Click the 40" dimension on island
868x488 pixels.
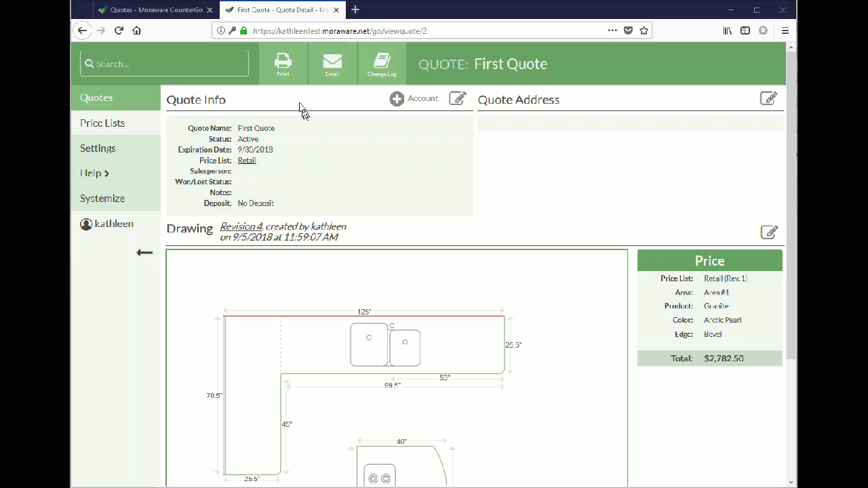pyautogui.click(x=401, y=441)
